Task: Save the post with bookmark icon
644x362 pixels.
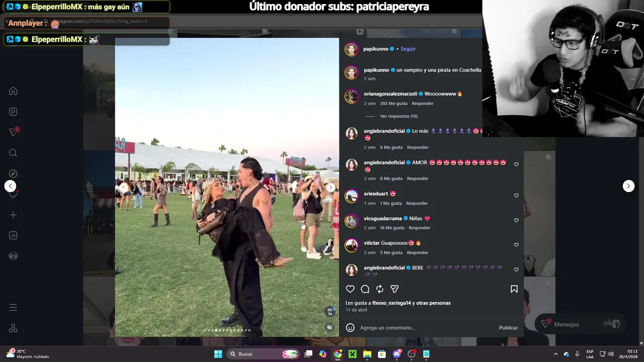Action: (514, 289)
